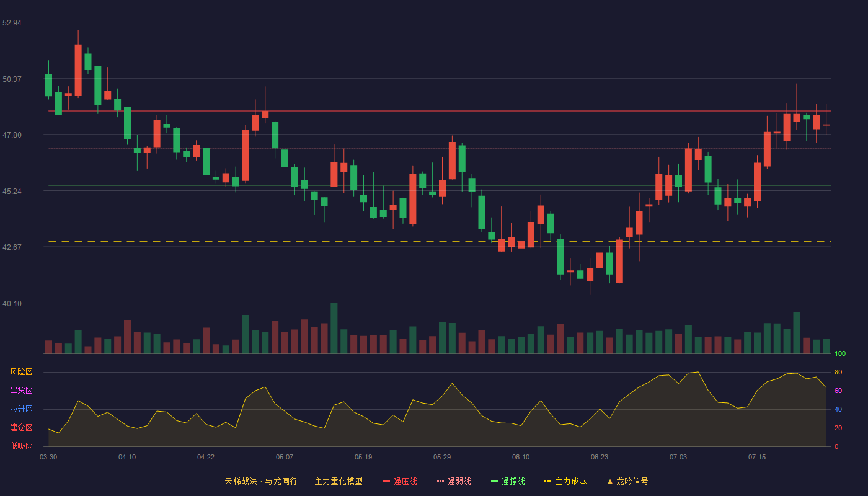Click the 05-07 date label
The image size is (868, 496).
click(285, 457)
